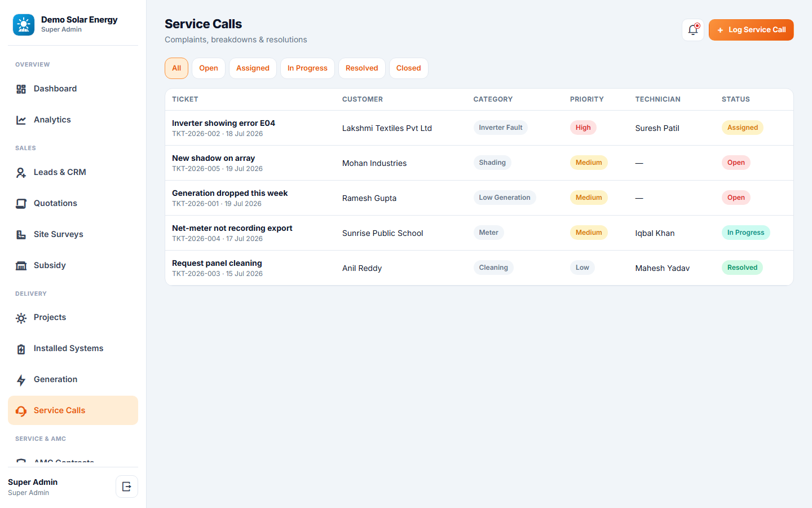The width and height of the screenshot is (812, 508).
Task: Click the Site Surveys icon
Action: [21, 235]
